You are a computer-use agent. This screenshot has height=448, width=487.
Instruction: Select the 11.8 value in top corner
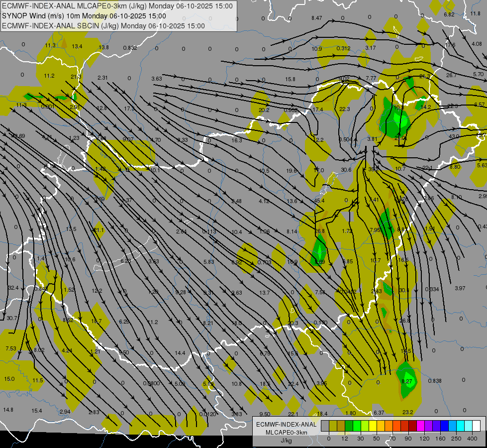point(475,13)
